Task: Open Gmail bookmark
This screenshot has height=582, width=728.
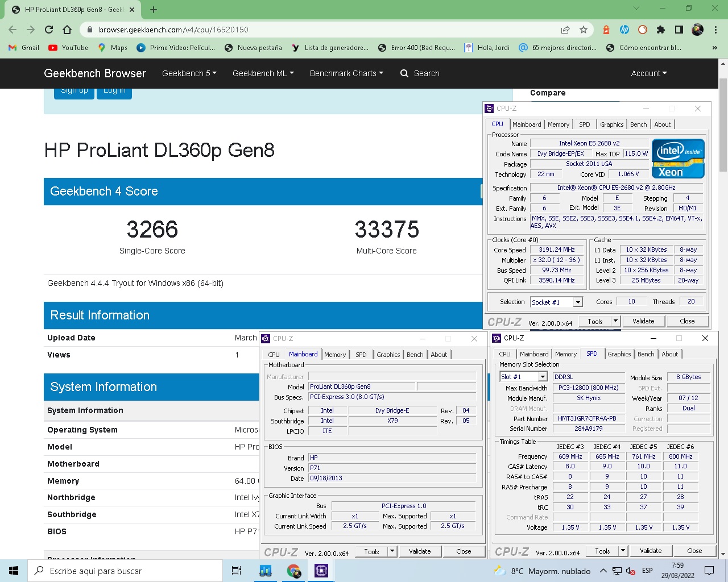Action: tap(24, 48)
